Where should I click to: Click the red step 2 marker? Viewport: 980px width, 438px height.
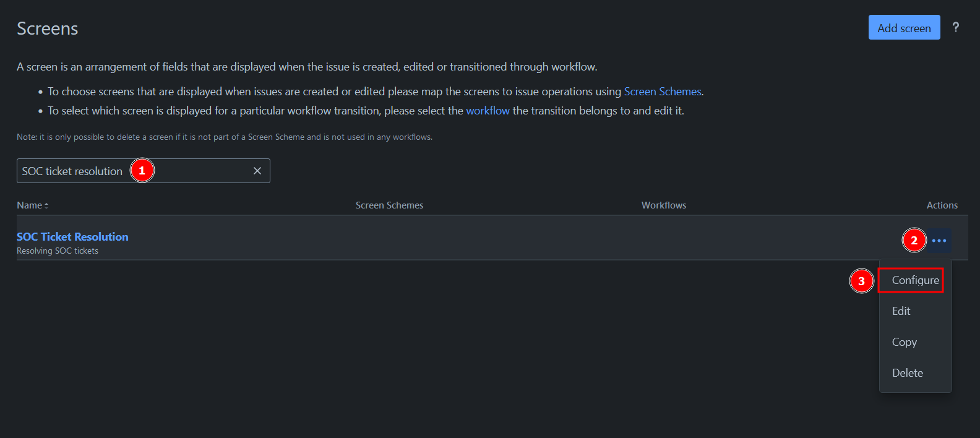(x=914, y=241)
